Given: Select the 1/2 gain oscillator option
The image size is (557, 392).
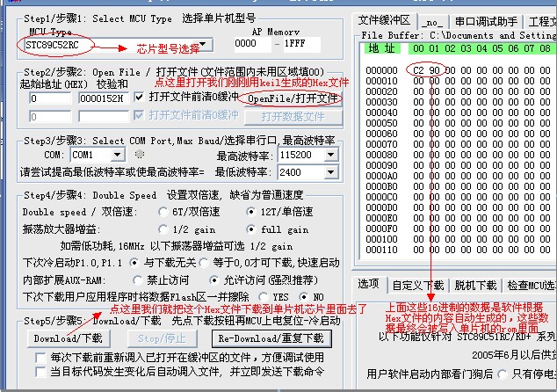Looking at the screenshot, I should (x=163, y=229).
